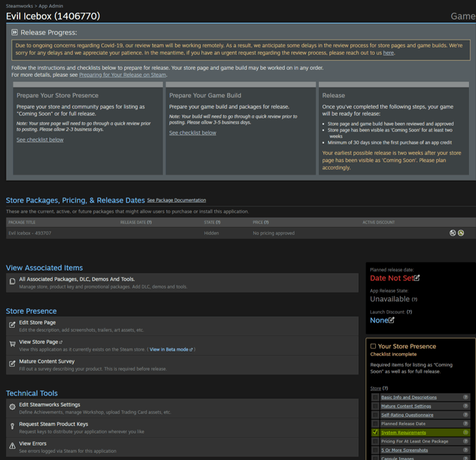Click the Edit Store Page pencil icon
The image size is (476, 460).
pos(12,325)
